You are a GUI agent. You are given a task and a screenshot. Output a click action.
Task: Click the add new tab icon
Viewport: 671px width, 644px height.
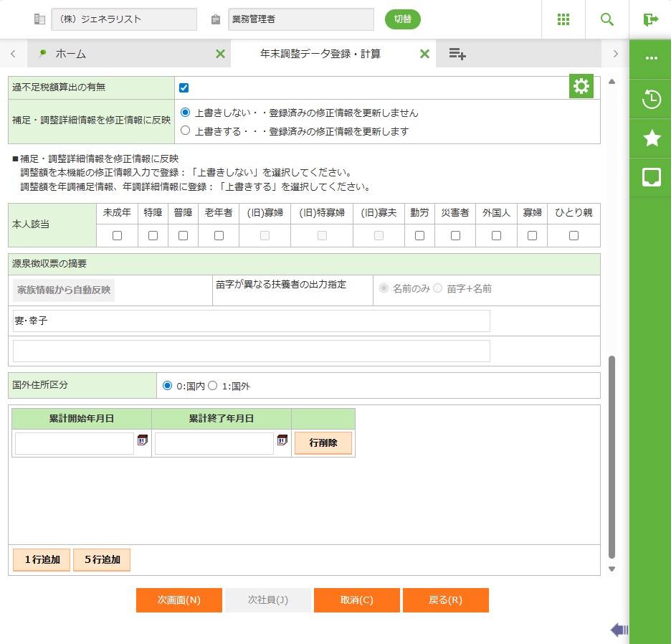coord(457,54)
